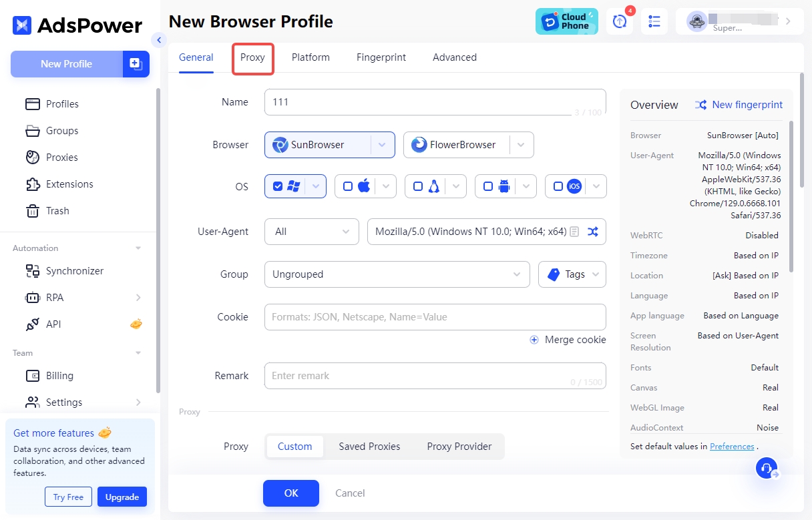Expand SunBrowser version dropdown
This screenshot has height=520, width=812.
(382, 145)
